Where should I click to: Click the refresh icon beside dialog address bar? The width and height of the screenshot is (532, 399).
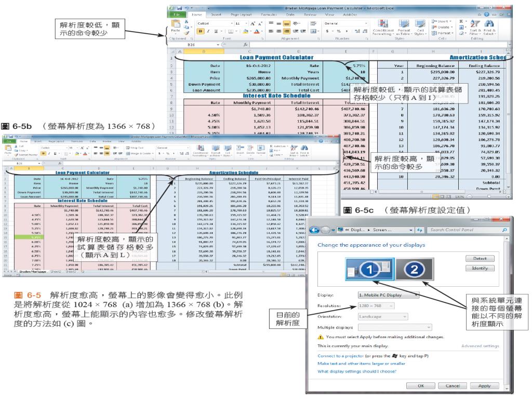420,230
